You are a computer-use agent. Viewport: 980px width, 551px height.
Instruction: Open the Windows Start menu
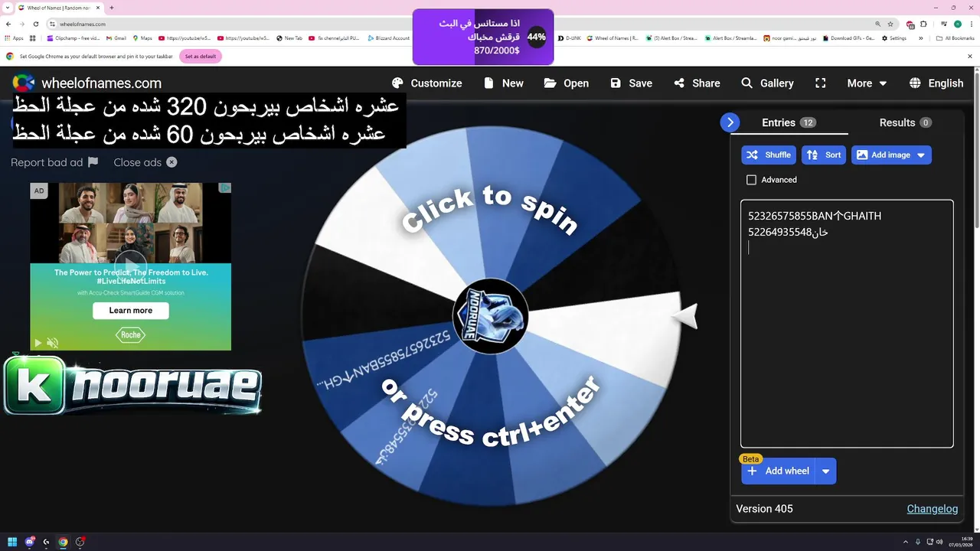pos(12,542)
